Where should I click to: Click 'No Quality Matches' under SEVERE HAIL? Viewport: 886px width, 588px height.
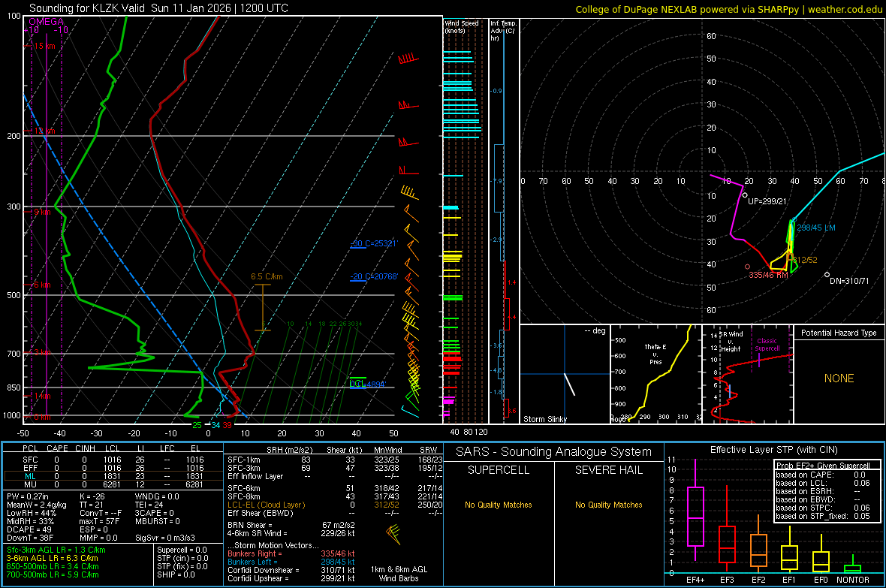tap(608, 505)
